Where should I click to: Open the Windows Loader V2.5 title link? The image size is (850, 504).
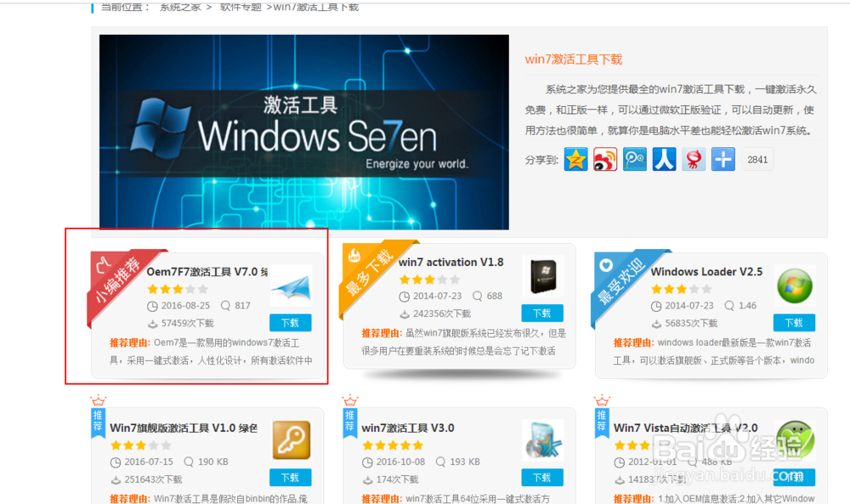(x=706, y=271)
